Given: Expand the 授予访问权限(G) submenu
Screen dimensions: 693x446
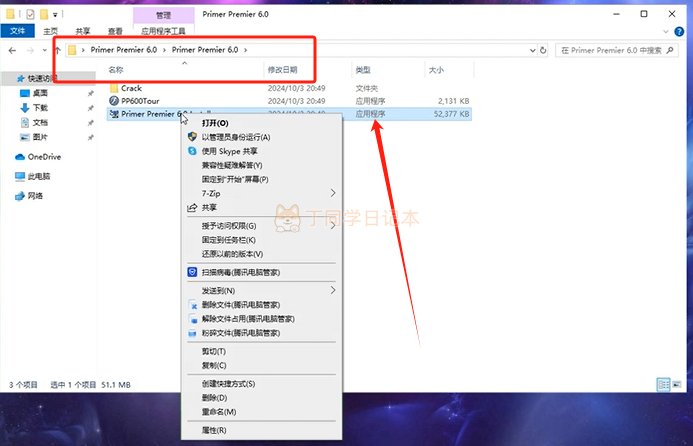Looking at the screenshot, I should coord(262,226).
